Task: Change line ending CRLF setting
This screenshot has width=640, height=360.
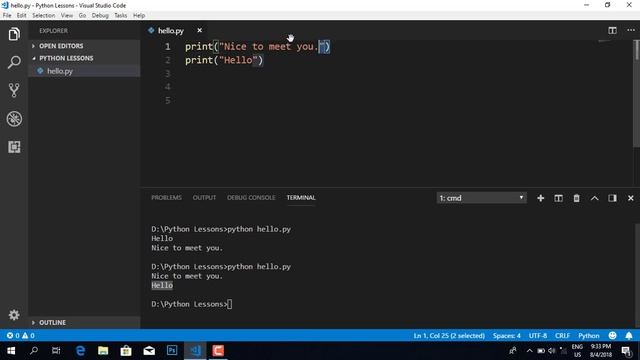Action: pyautogui.click(x=562, y=336)
